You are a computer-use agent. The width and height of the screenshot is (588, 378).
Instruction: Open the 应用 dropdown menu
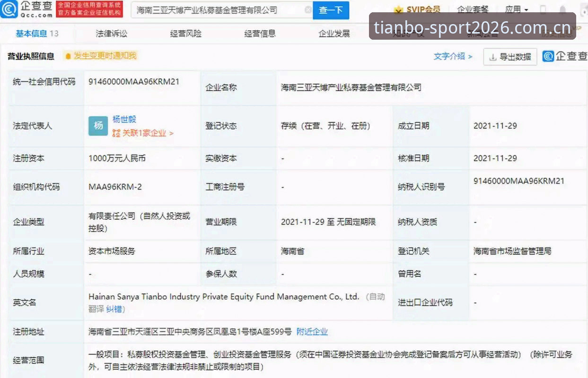[516, 9]
